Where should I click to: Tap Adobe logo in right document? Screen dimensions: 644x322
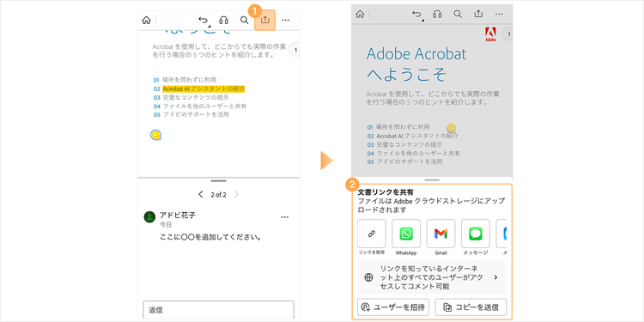[x=490, y=34]
